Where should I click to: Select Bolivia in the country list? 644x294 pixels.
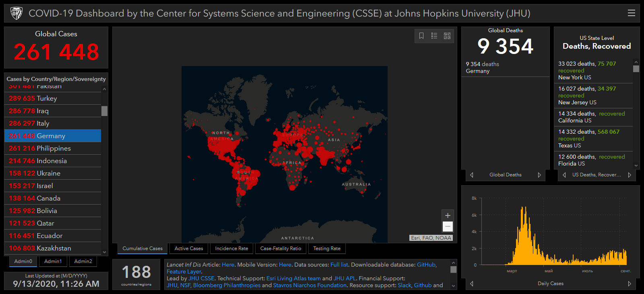pyautogui.click(x=53, y=211)
